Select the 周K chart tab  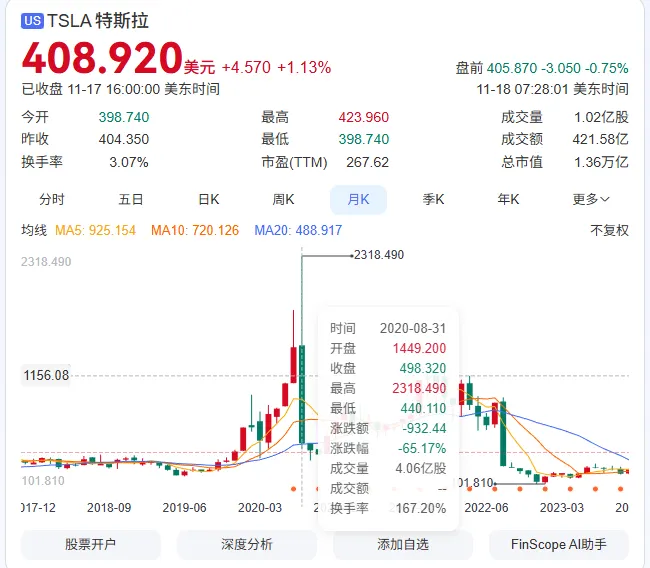coord(283,199)
